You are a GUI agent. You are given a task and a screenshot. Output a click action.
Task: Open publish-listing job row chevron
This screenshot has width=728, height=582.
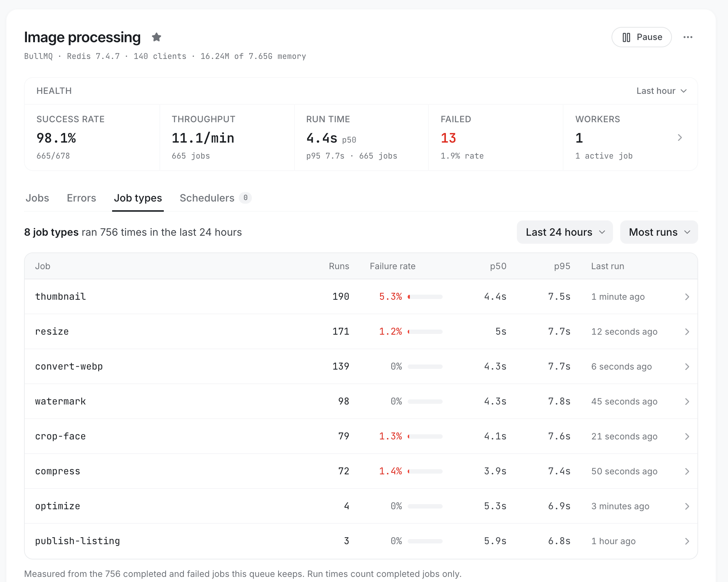tap(687, 541)
